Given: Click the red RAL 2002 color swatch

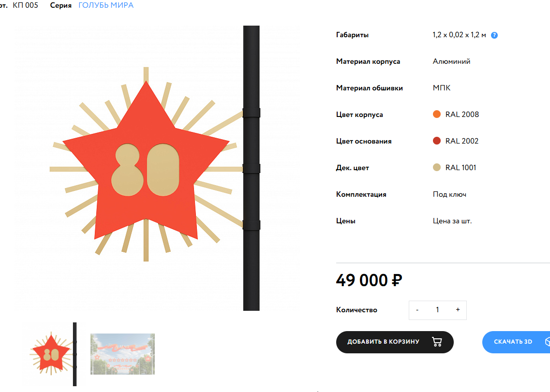Looking at the screenshot, I should click(x=437, y=141).
